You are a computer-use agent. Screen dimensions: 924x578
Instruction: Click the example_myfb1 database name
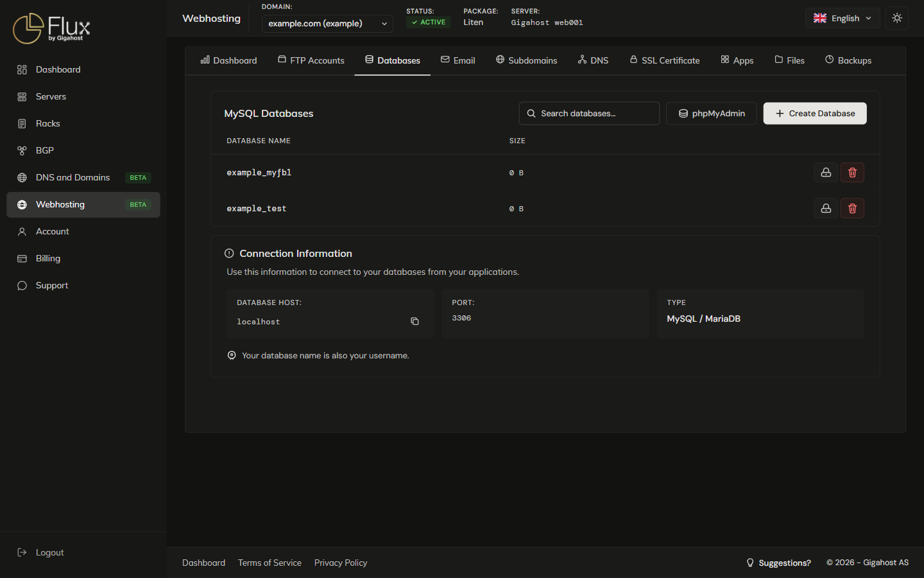259,173
